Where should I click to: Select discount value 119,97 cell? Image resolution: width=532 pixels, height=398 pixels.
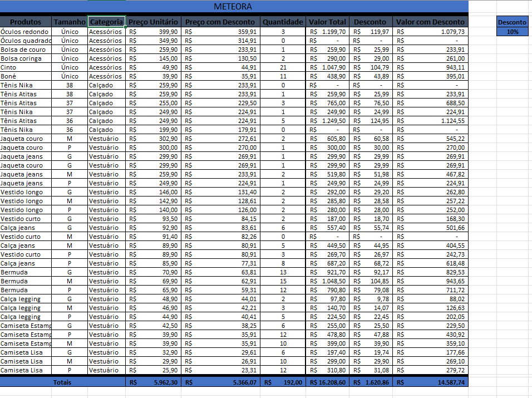point(371,32)
